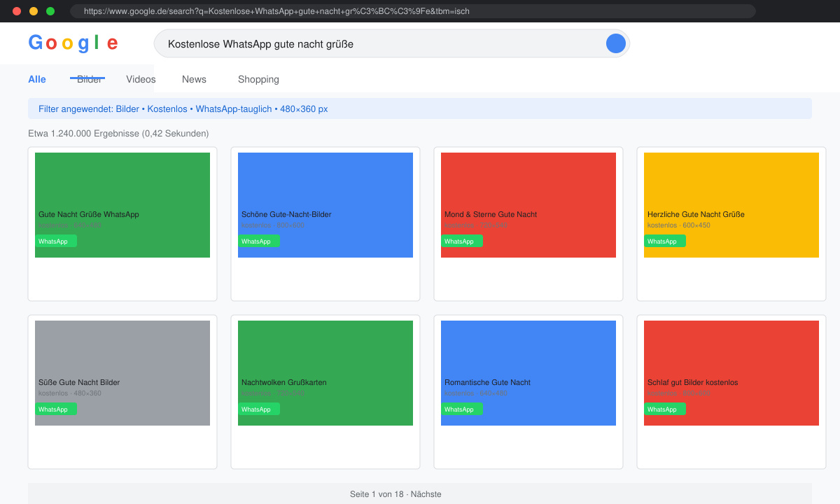Open the green 'Gute Nacht Grüße WhatsApp' thumbnail
Viewport: 840px width, 504px height.
click(122, 205)
